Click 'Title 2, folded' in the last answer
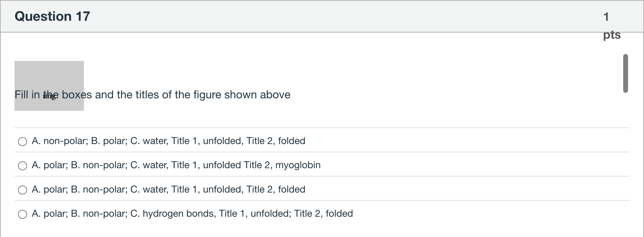This screenshot has width=644, height=237. [x=323, y=213]
